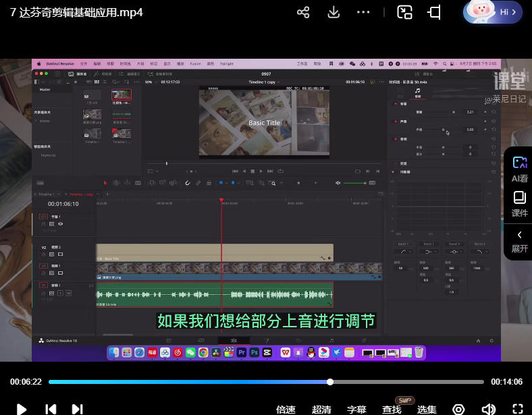Open the 选集 episode list
Viewport: 532px width, 415px height.
coord(427,410)
